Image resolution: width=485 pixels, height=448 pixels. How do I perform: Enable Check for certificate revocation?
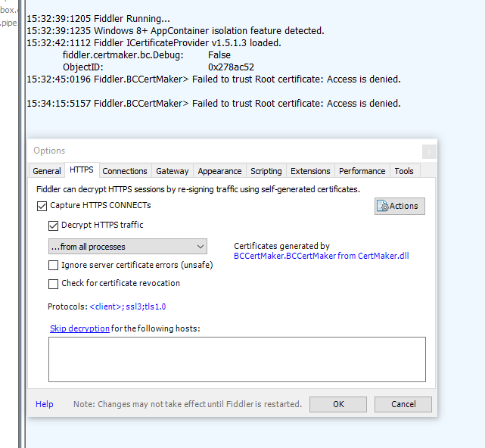point(53,284)
